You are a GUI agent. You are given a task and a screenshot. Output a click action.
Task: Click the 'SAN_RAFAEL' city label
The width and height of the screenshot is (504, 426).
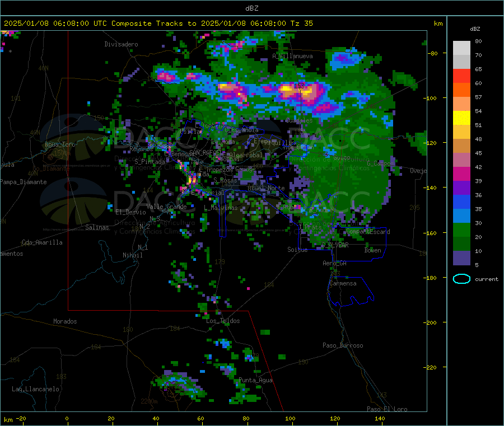click(206, 152)
